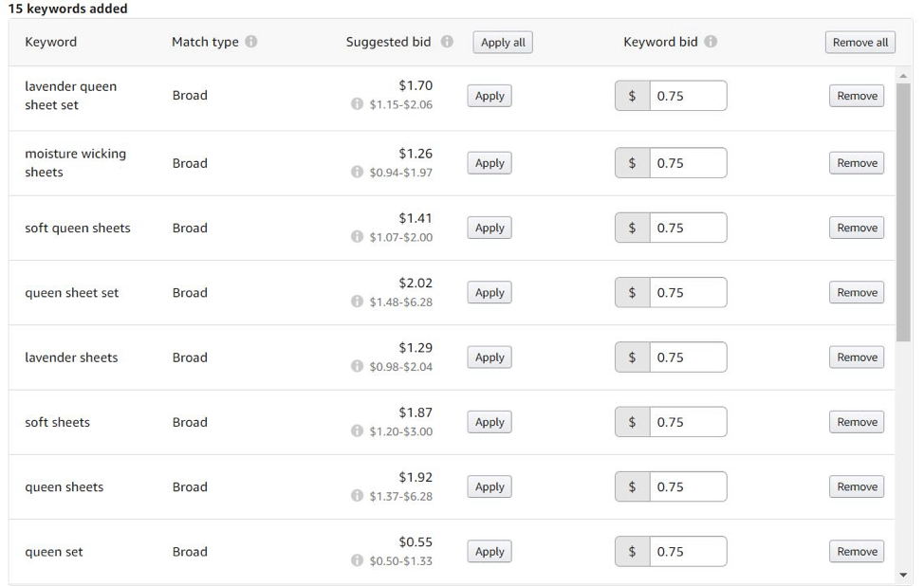This screenshot has height=586, width=924.
Task: Apply all suggested bids
Action: pos(503,43)
